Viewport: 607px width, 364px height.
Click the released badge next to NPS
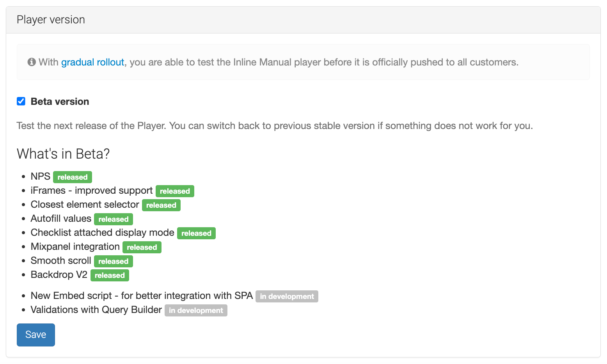point(73,177)
